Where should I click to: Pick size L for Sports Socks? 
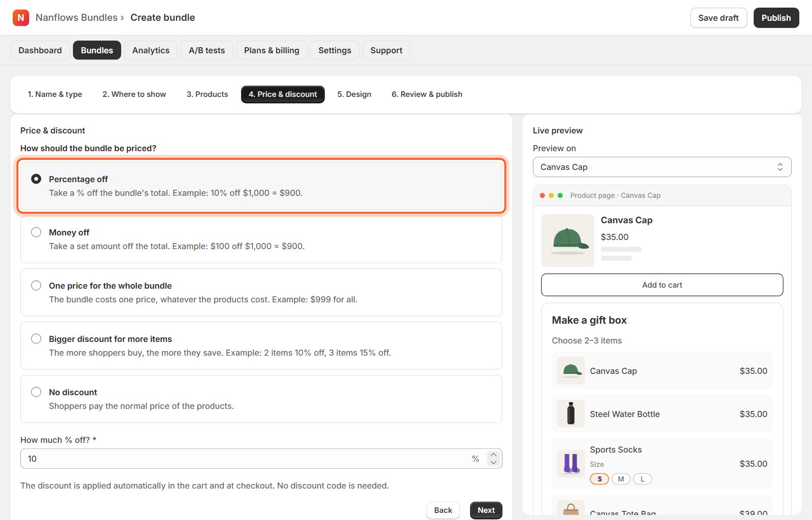(x=642, y=479)
